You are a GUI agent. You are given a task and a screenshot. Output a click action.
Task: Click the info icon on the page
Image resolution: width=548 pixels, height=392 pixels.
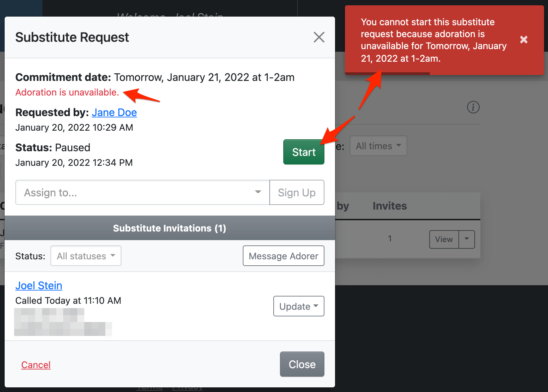pos(473,107)
